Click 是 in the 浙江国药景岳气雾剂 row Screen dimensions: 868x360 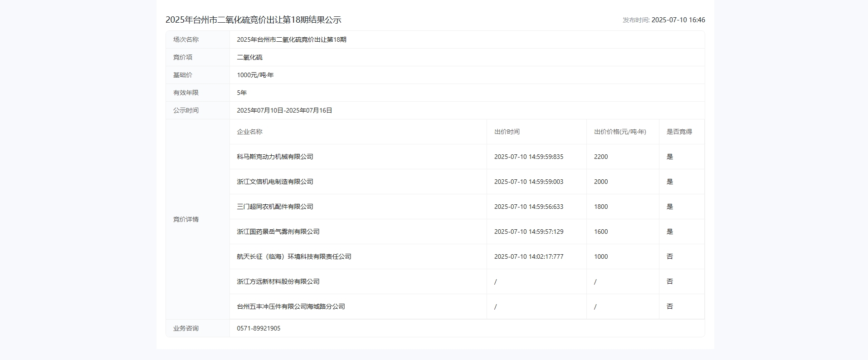point(670,232)
